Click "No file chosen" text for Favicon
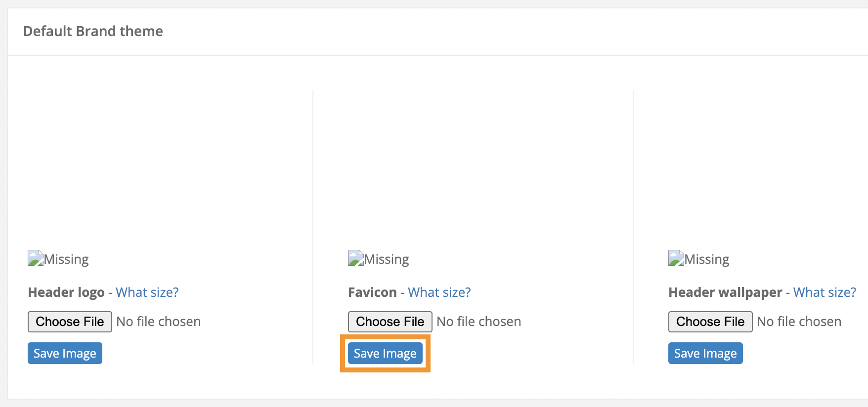Image resolution: width=868 pixels, height=407 pixels. 479,322
